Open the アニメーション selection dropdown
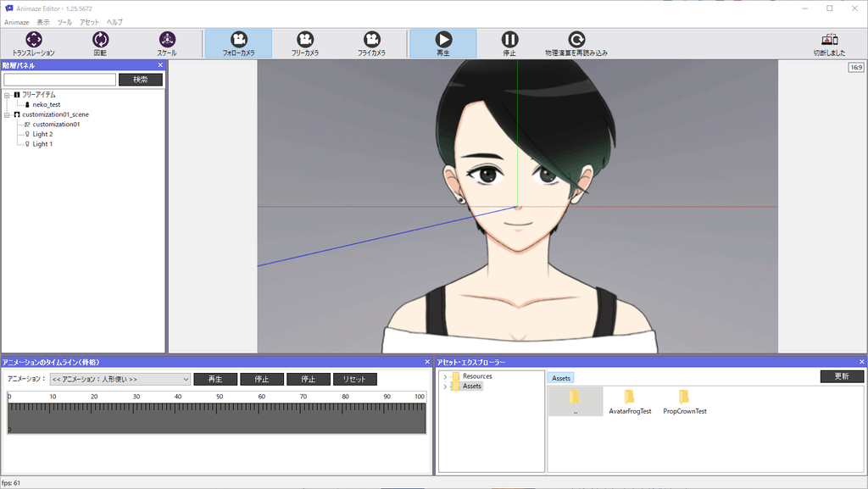The image size is (868, 489). tap(120, 380)
